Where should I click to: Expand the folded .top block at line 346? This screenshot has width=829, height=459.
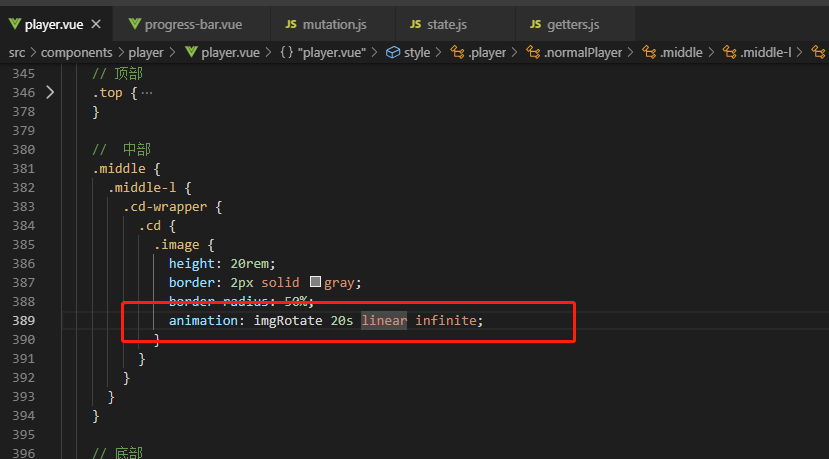tap(50, 93)
